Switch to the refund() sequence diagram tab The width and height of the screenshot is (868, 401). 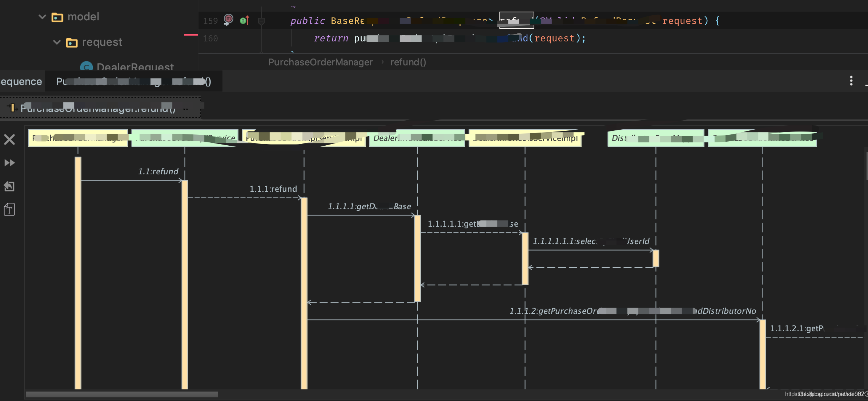(x=133, y=81)
